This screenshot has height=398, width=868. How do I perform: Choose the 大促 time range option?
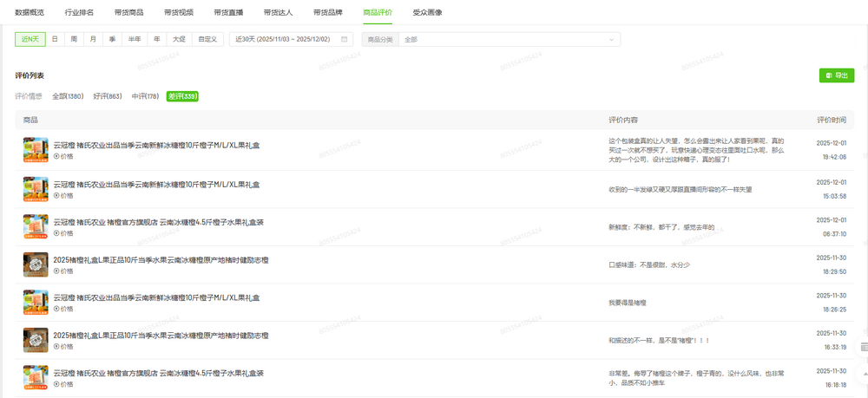(179, 39)
